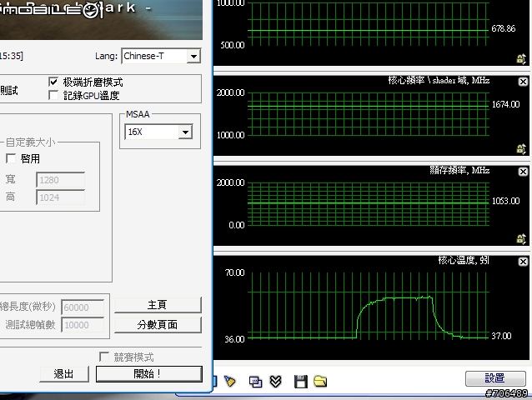Viewport: 532px width, 400px height.
Task: Click the Chinese-T text in the Lang combo box
Action: click(x=144, y=56)
